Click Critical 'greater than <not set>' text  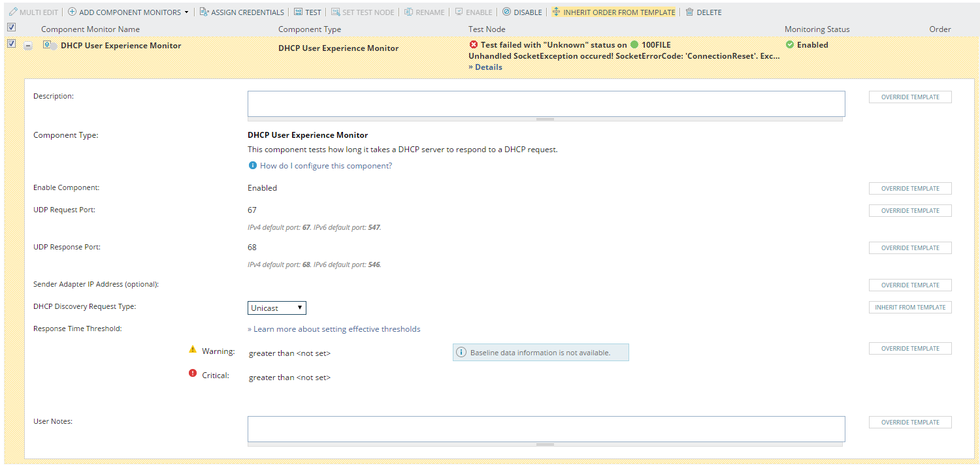[x=289, y=377]
